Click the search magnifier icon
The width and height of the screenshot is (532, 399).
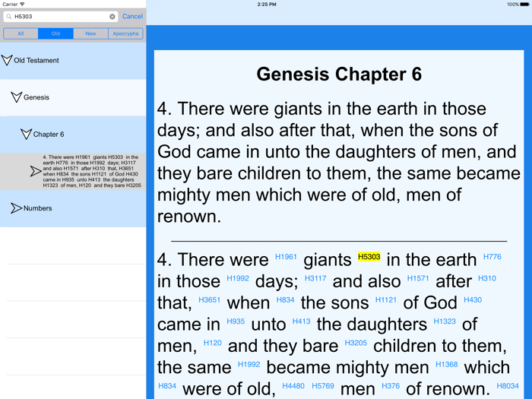[x=9, y=17]
